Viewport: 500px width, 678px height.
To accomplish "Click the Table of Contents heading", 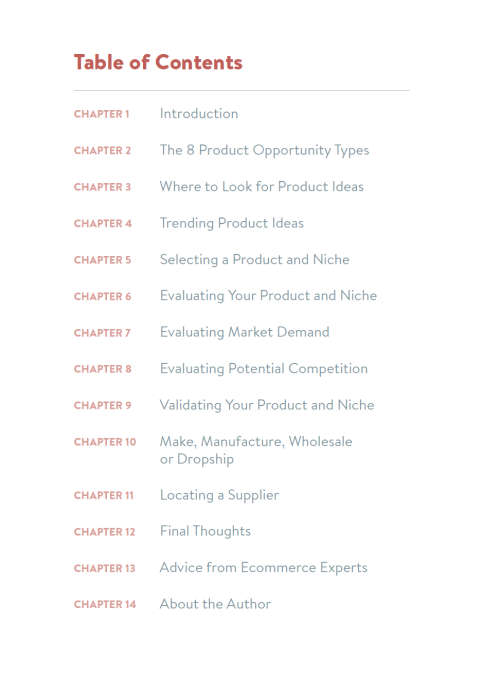I will pos(158,62).
